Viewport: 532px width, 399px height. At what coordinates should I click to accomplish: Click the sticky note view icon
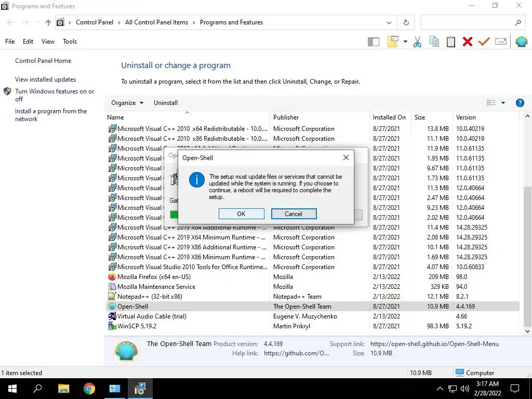click(393, 42)
